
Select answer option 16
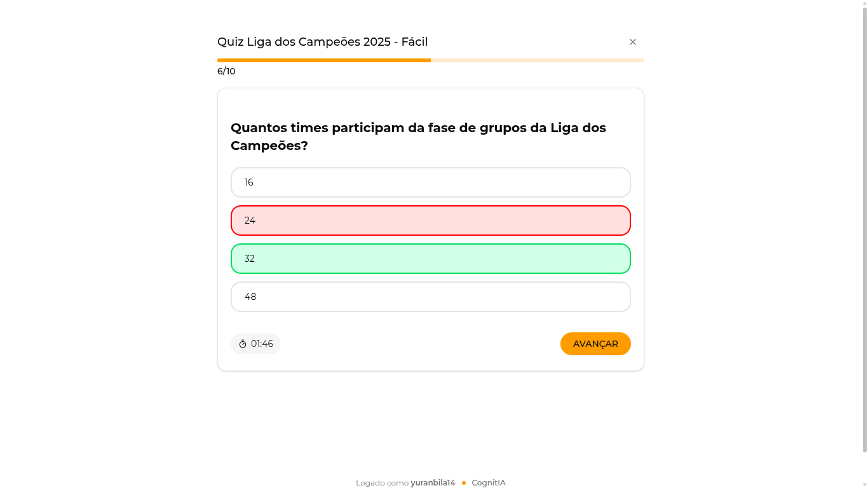[430, 182]
